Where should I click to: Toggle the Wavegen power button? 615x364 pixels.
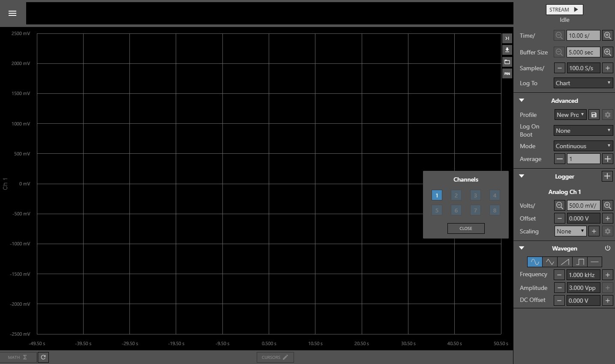[x=607, y=248]
